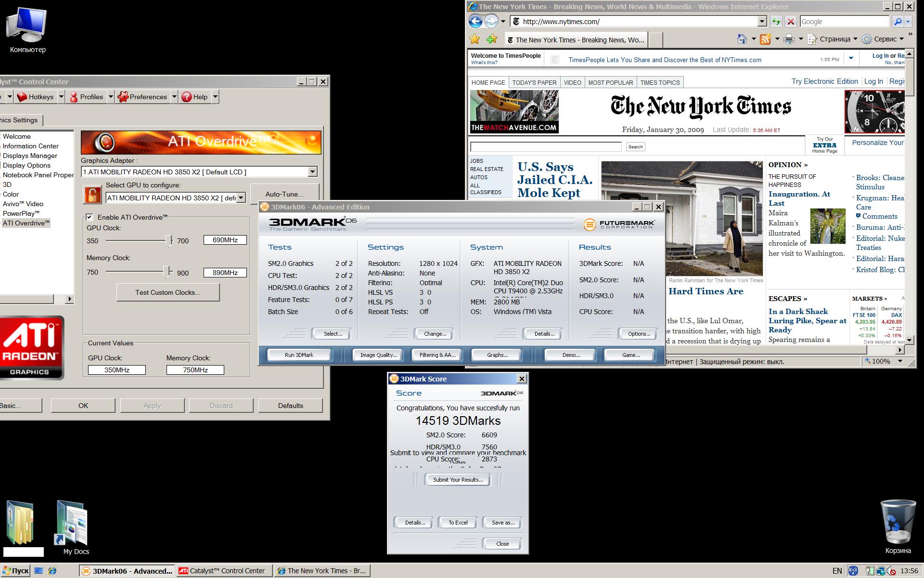
Task: Click Save as button in score window
Action: coord(503,523)
